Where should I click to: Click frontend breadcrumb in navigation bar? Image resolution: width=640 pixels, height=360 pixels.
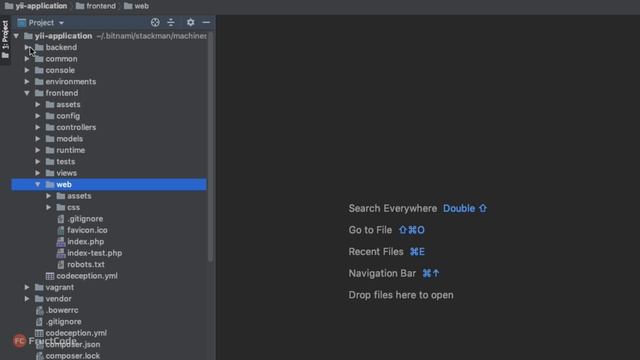tap(96, 6)
